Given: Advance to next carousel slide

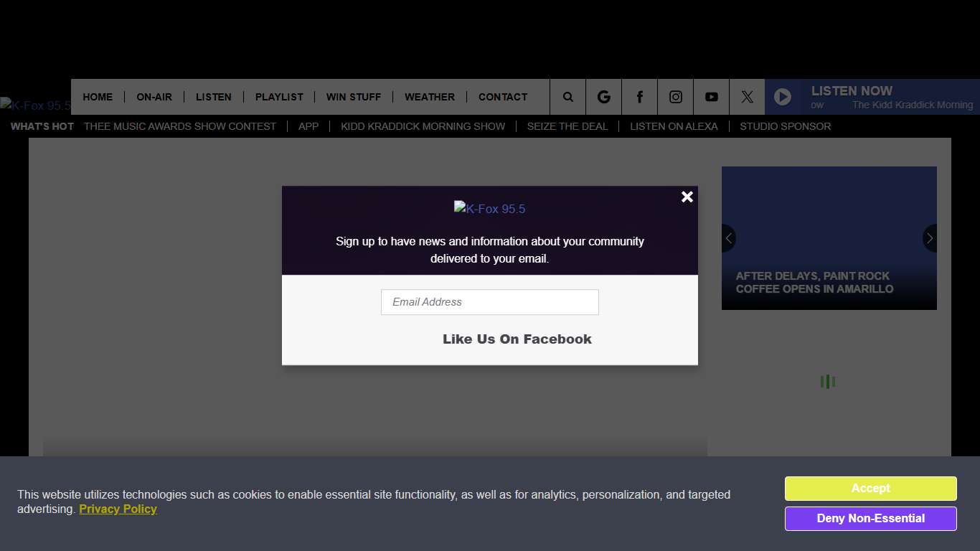Looking at the screenshot, I should (929, 238).
